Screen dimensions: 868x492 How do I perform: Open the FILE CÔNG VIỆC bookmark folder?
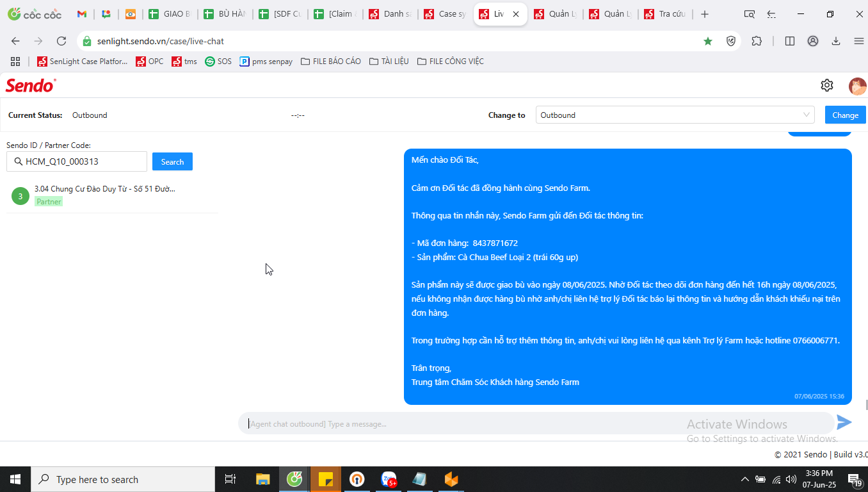[x=451, y=61]
